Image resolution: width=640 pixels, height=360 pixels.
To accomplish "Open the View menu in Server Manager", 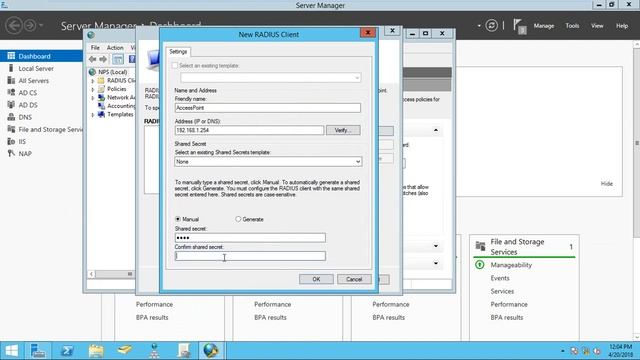I will [597, 26].
